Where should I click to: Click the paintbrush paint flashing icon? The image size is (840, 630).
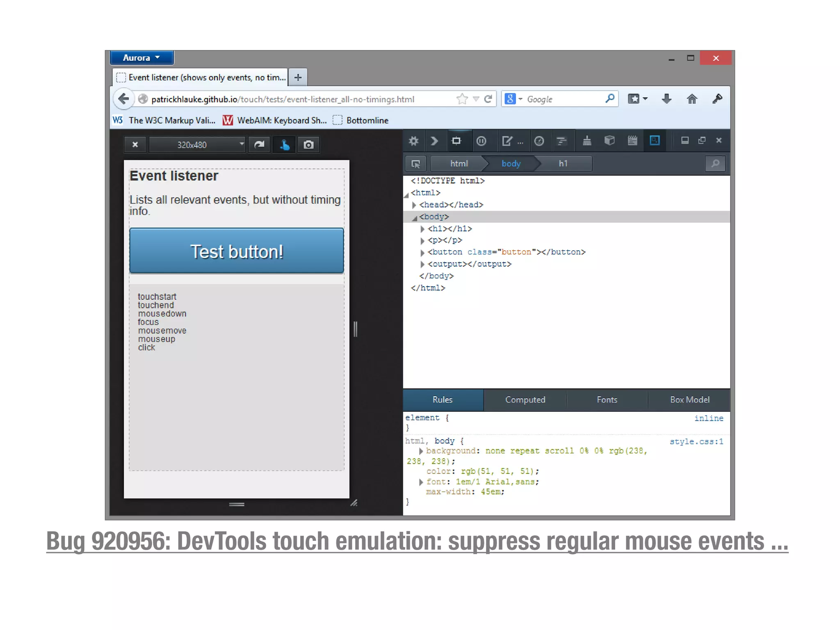pos(587,141)
